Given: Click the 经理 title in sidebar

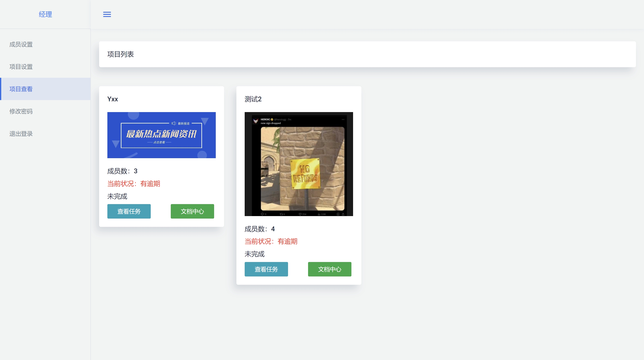Looking at the screenshot, I should pyautogui.click(x=45, y=14).
